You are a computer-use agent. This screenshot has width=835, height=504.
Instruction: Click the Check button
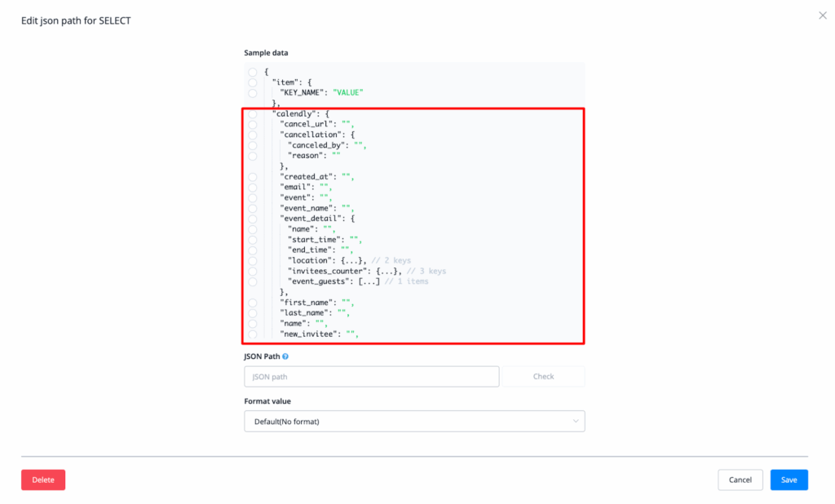543,376
